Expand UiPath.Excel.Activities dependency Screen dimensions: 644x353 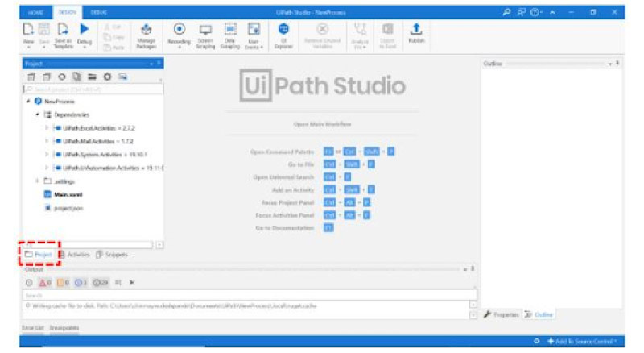point(47,128)
